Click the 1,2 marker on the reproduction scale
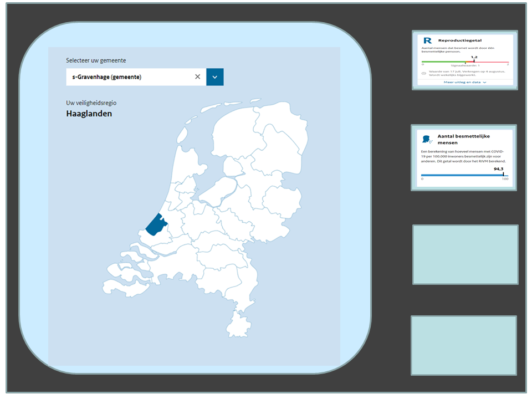The image size is (532, 399). point(474,60)
